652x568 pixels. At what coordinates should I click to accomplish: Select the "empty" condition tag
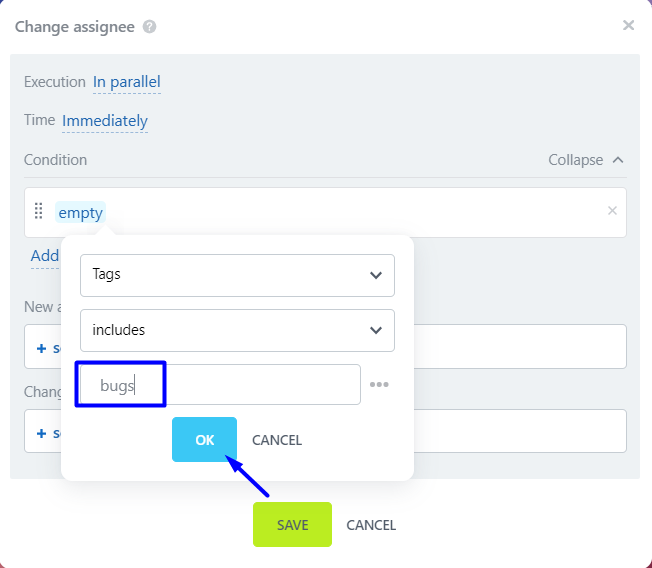80,212
